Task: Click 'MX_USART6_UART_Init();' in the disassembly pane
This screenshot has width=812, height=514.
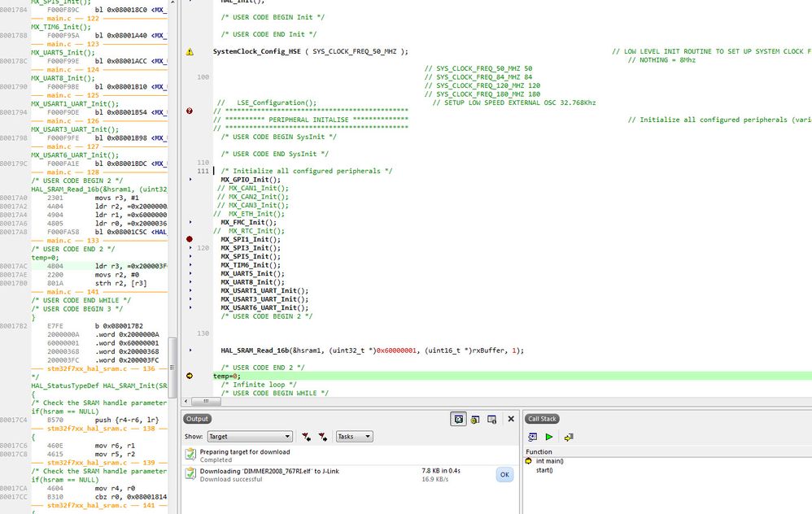Action: (x=75, y=155)
